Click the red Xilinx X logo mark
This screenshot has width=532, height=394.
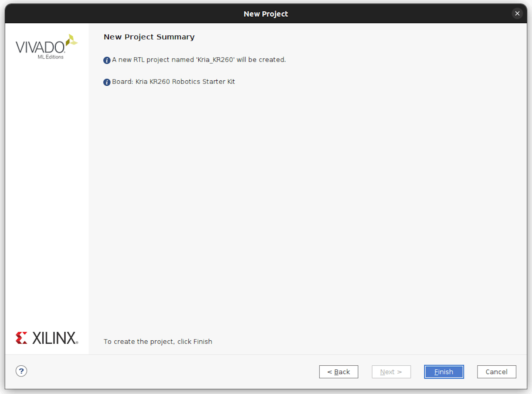[22, 338]
